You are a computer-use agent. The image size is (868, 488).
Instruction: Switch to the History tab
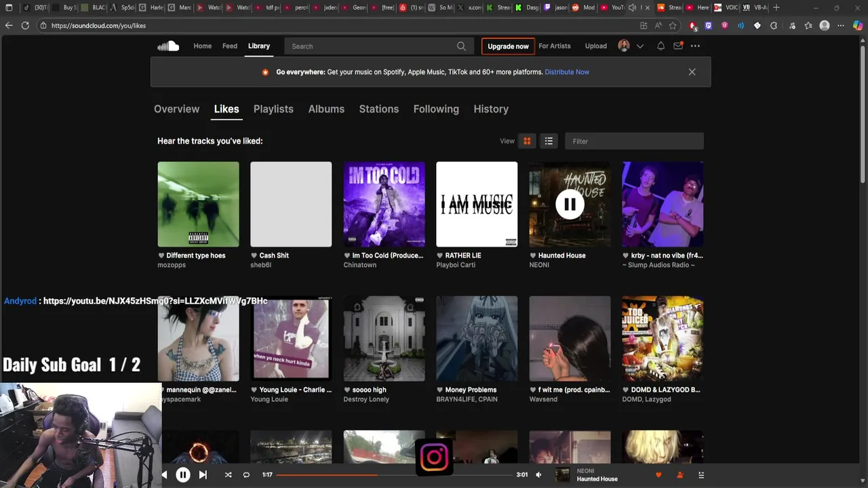pyautogui.click(x=491, y=109)
